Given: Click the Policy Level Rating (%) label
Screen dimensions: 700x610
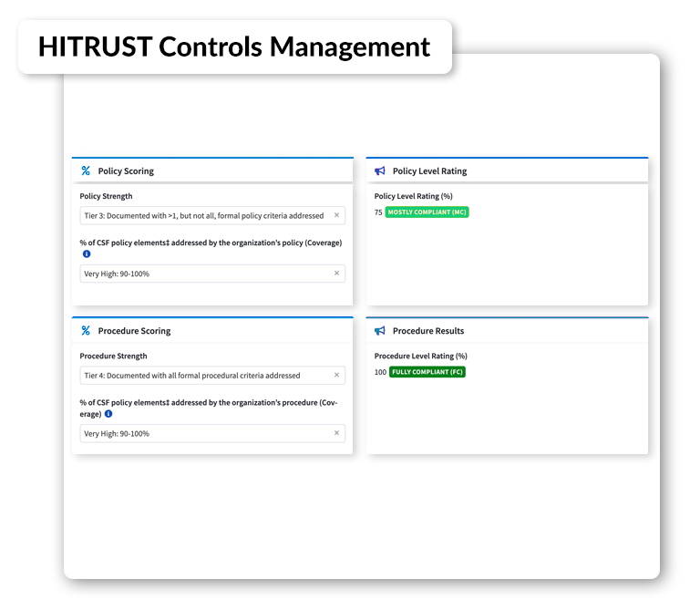Looking at the screenshot, I should point(414,196).
